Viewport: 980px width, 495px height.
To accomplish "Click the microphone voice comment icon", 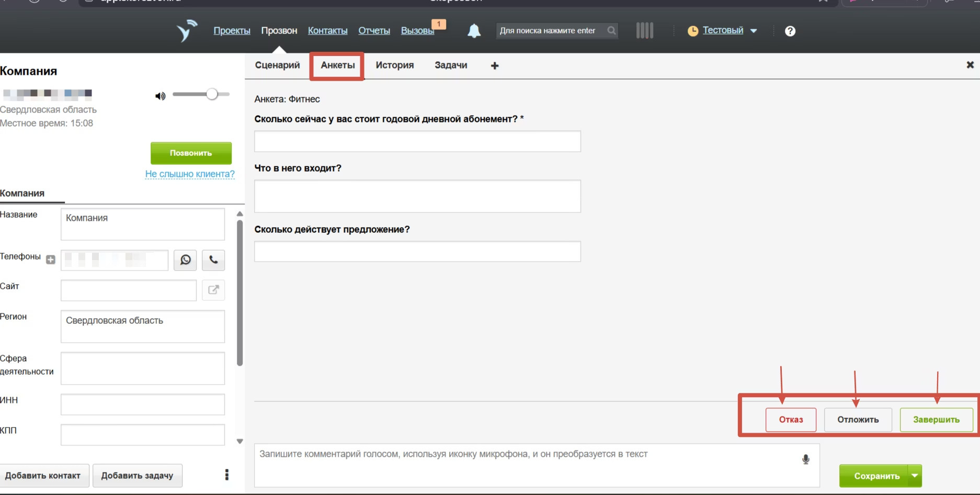I will point(806,459).
